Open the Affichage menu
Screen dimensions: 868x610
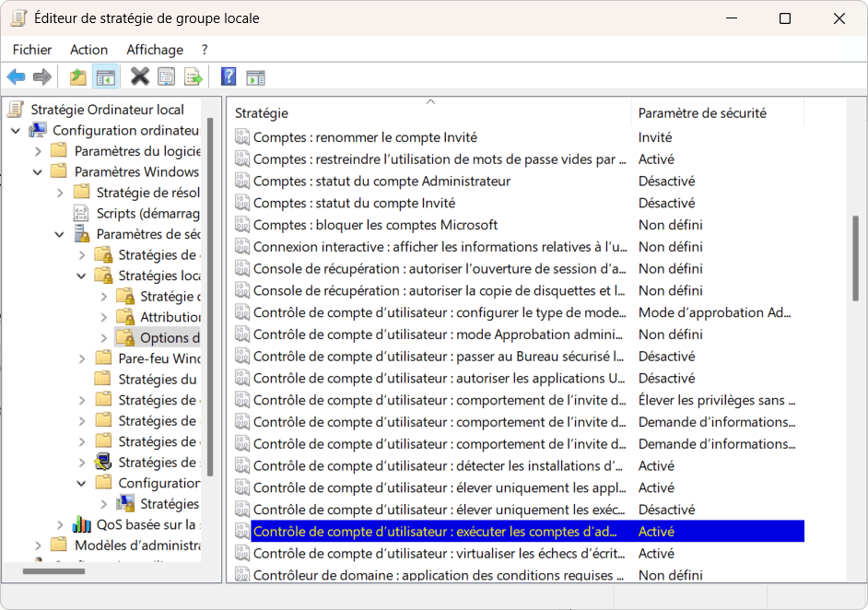click(x=155, y=50)
